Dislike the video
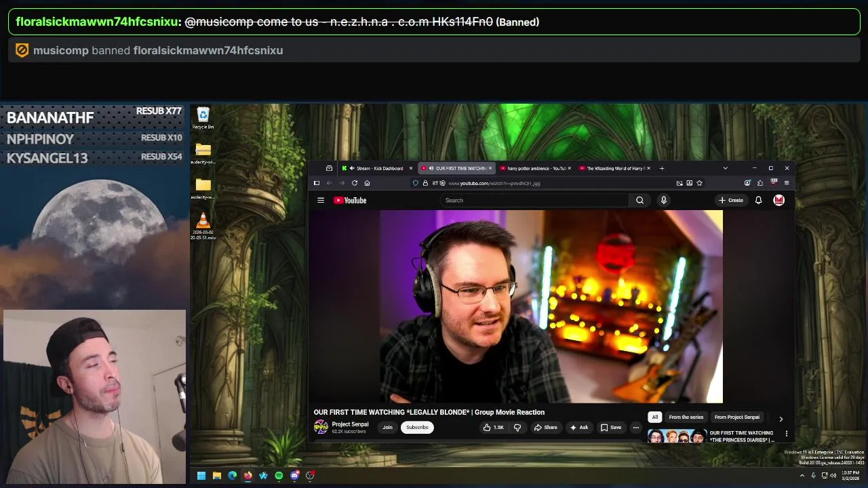The width and height of the screenshot is (868, 488). point(517,427)
